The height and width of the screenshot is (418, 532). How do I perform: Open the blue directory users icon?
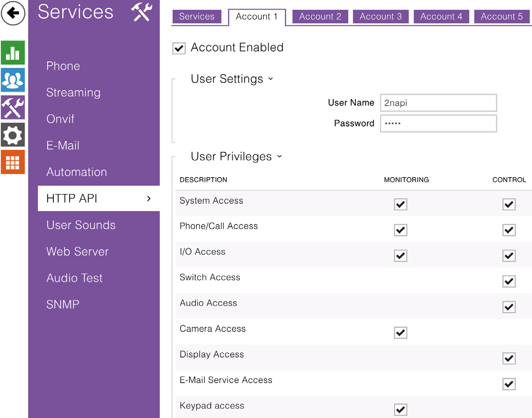(x=13, y=80)
